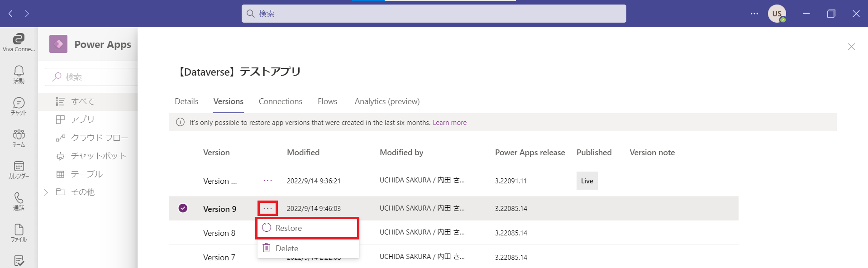
Task: Open the user profile avatar
Action: (777, 14)
